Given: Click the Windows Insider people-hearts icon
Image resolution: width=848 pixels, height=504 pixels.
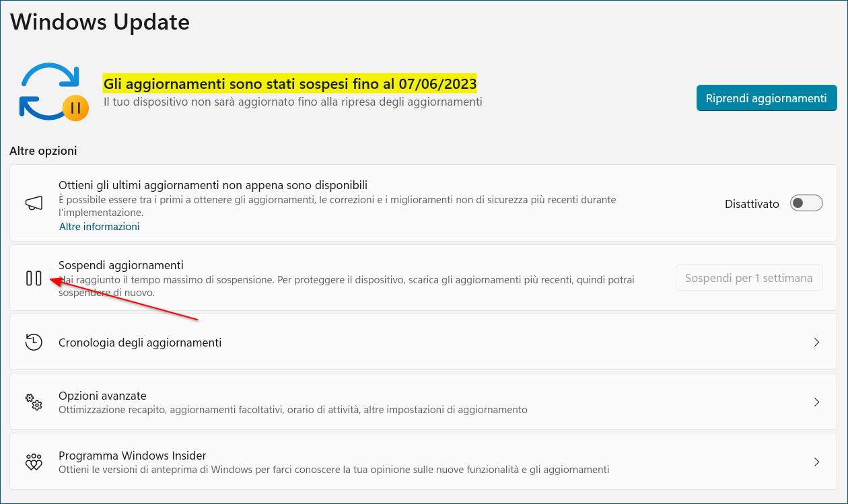Looking at the screenshot, I should [34, 462].
